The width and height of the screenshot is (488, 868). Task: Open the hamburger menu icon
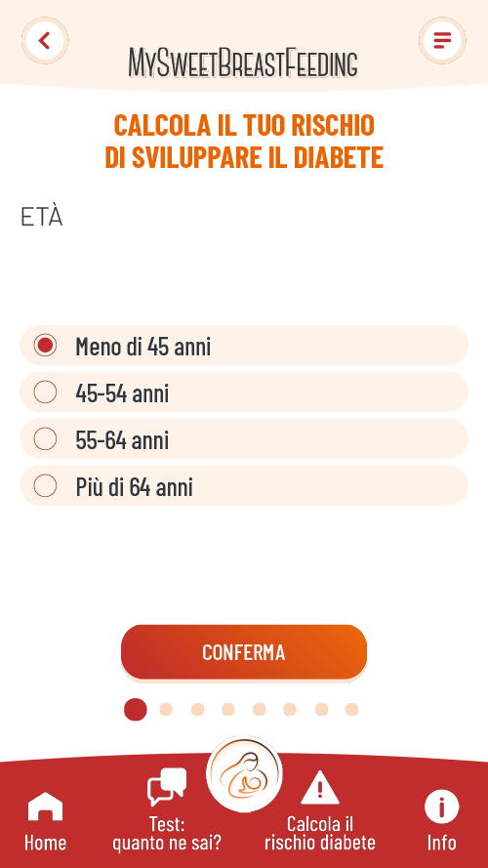click(x=442, y=40)
